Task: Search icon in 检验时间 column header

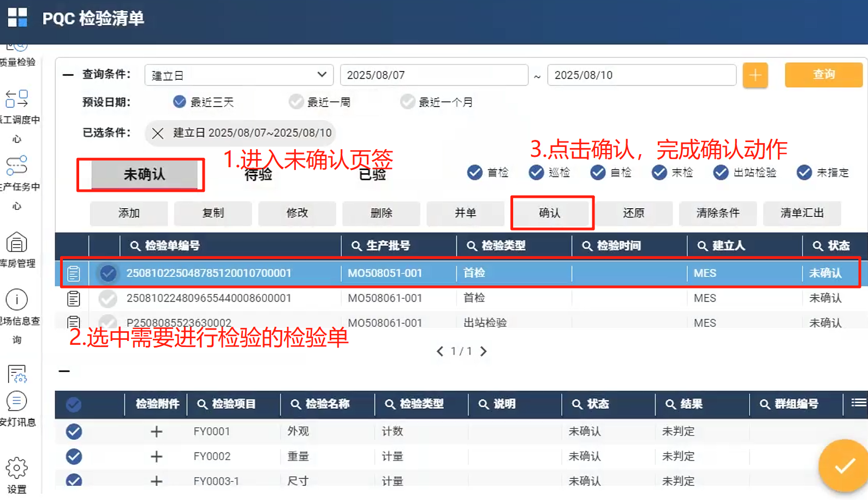Action: tap(587, 246)
